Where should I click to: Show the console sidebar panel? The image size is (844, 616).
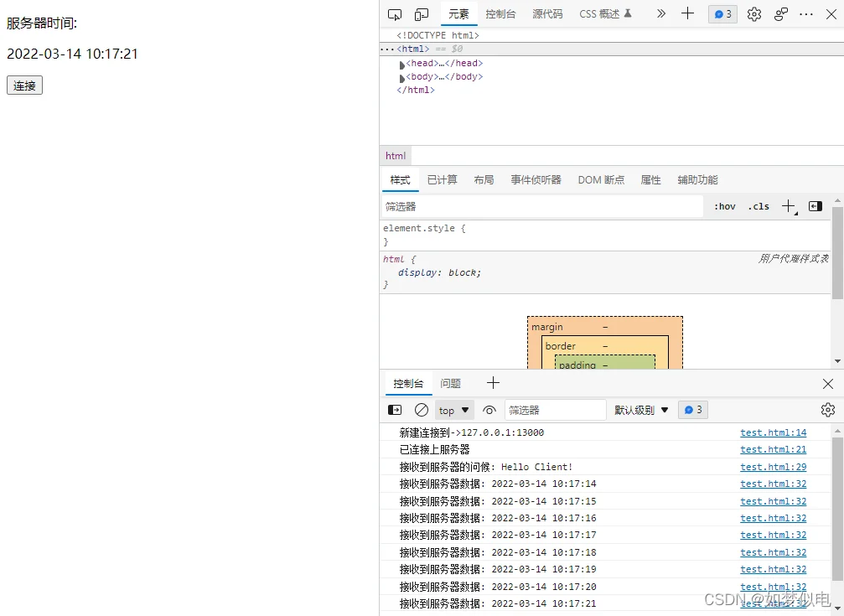point(395,410)
